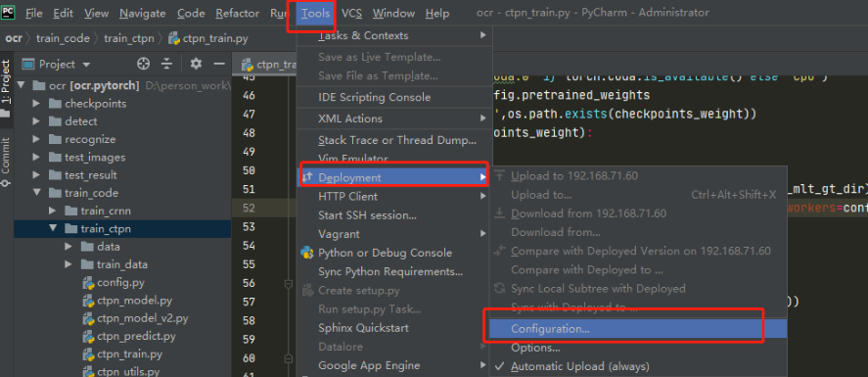Viewport: 868px width, 377px height.
Task: Open Google App Engine submenu
Action: (394, 365)
